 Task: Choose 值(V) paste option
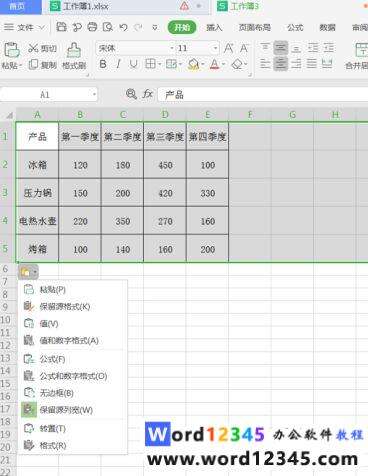73,323
